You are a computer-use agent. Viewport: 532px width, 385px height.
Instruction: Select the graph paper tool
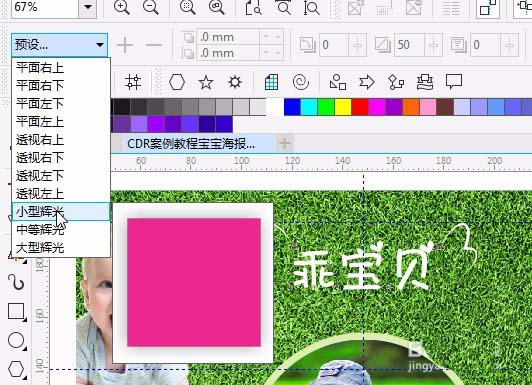pyautogui.click(x=271, y=82)
